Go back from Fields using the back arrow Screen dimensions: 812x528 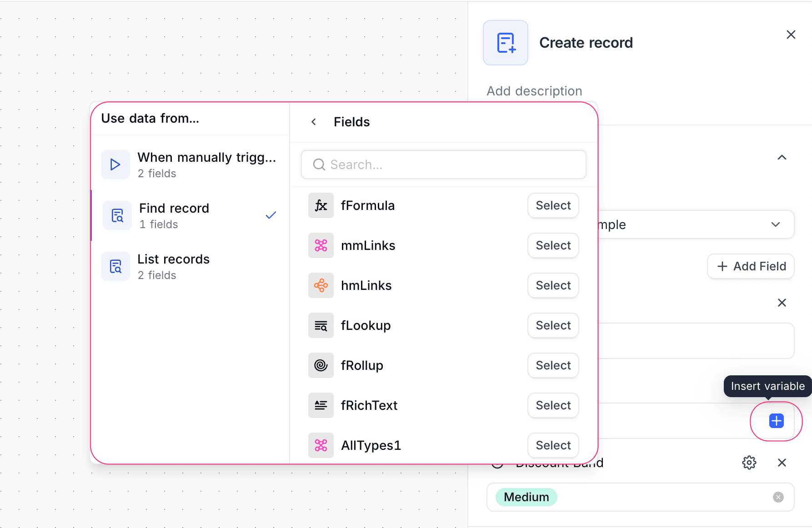click(313, 121)
